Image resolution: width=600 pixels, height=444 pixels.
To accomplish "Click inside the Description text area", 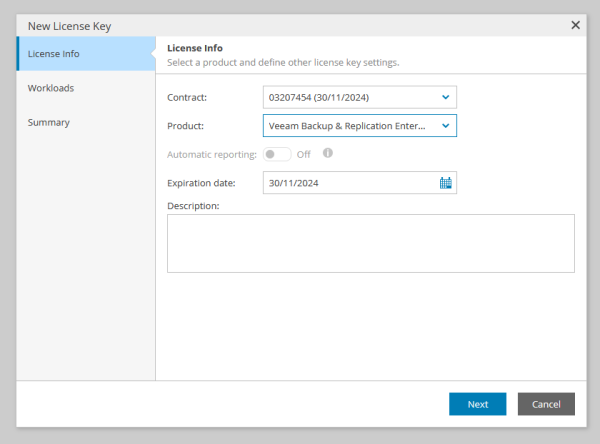I will pyautogui.click(x=371, y=243).
